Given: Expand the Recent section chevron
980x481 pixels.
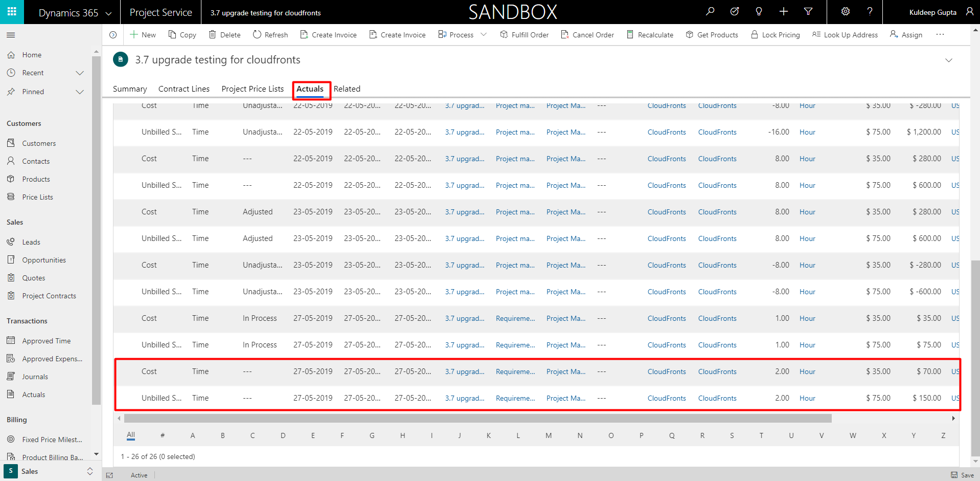Looking at the screenshot, I should point(80,73).
